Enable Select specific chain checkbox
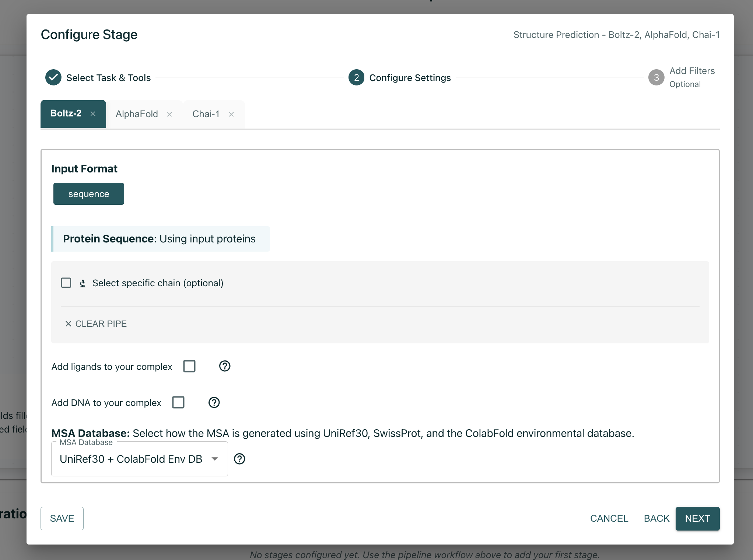753x560 pixels. pos(66,283)
